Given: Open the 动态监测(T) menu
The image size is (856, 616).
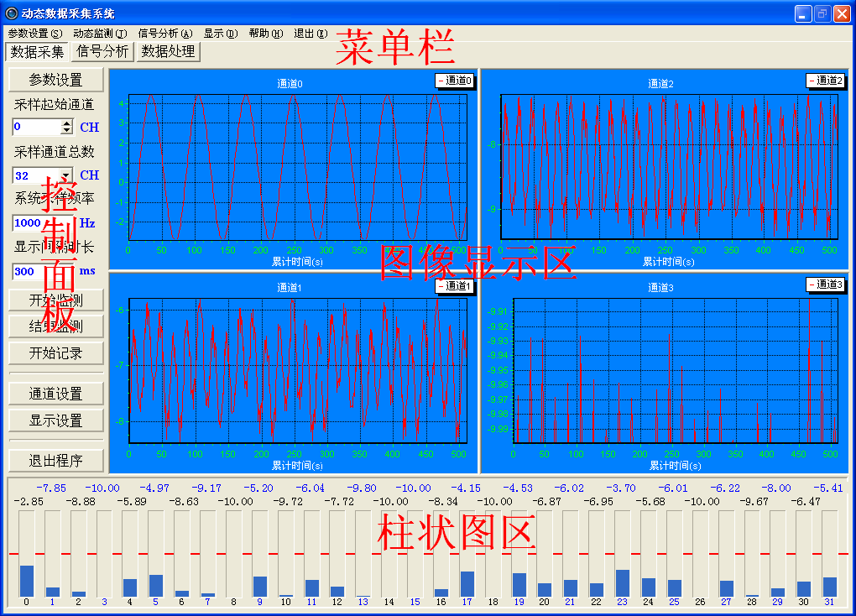Looking at the screenshot, I should point(99,34).
